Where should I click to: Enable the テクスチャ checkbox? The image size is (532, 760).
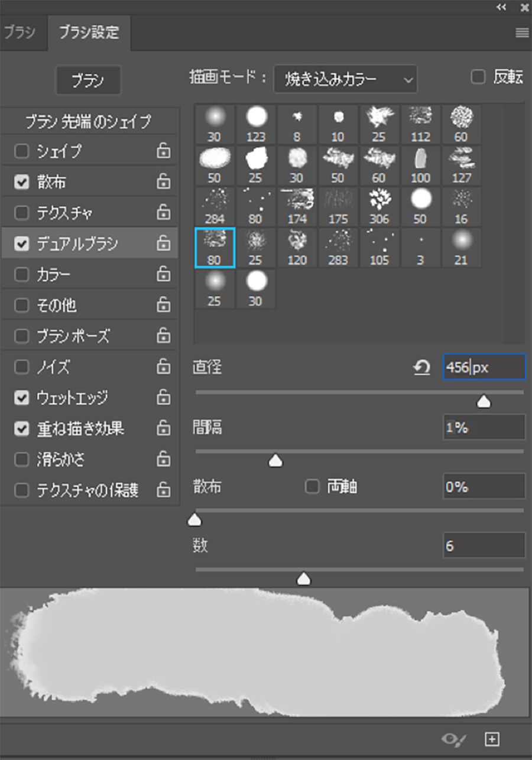coord(21,213)
